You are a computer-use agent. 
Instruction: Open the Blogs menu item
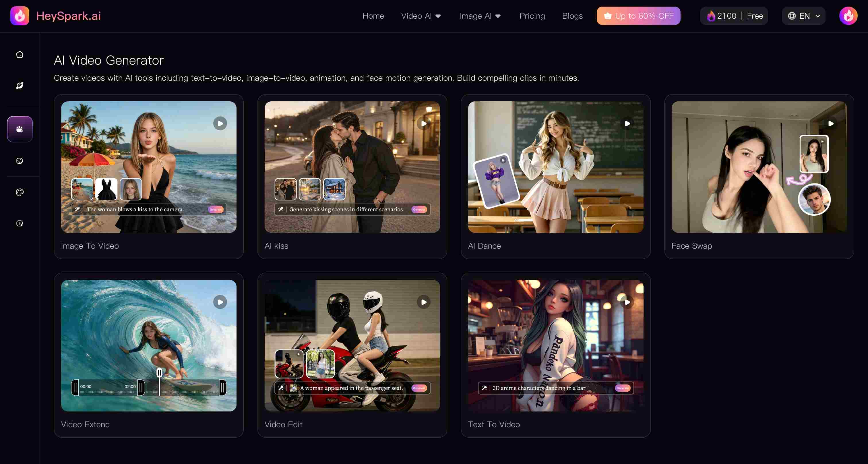coord(572,16)
